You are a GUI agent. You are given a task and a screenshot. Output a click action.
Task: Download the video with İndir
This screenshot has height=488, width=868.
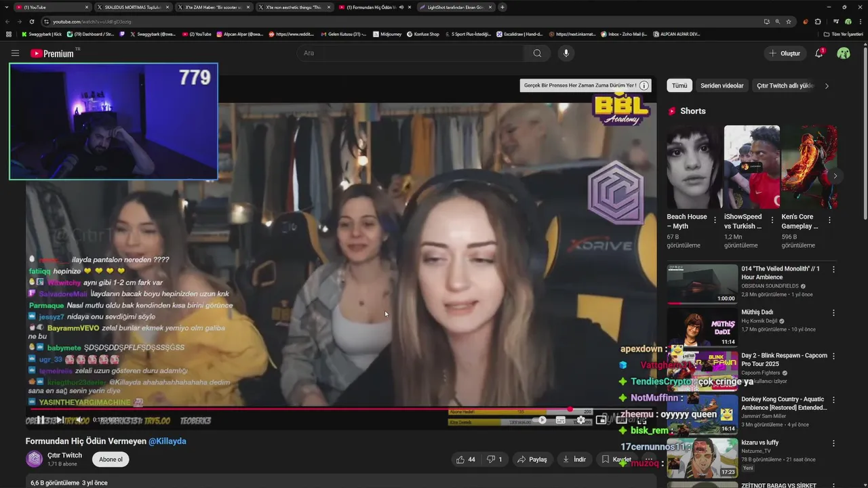point(574,460)
